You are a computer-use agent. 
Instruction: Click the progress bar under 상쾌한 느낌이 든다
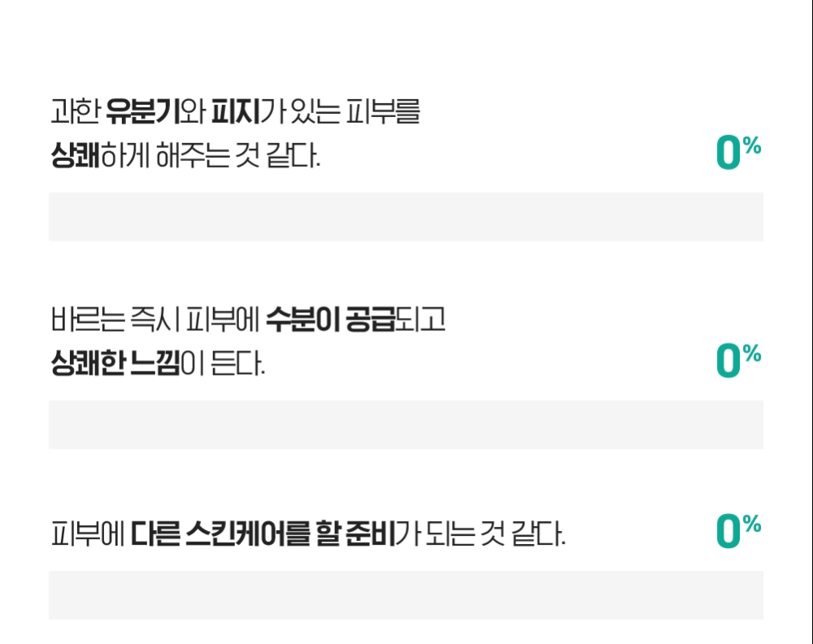tap(406, 424)
